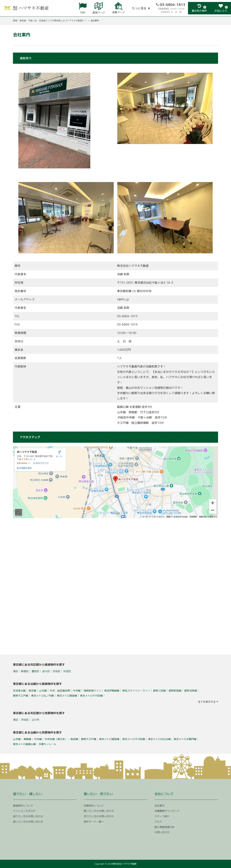Open the 10 件のクチコミ reviews link
Screen dimensions: 231x868
click(40, 463)
